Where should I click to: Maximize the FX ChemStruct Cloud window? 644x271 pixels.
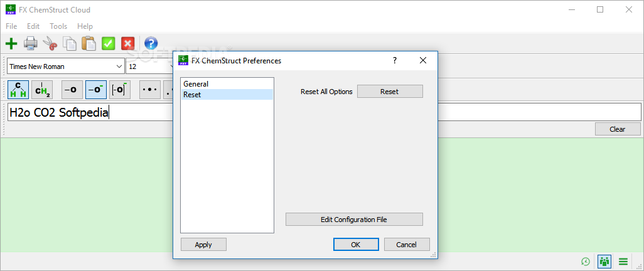[x=600, y=10]
